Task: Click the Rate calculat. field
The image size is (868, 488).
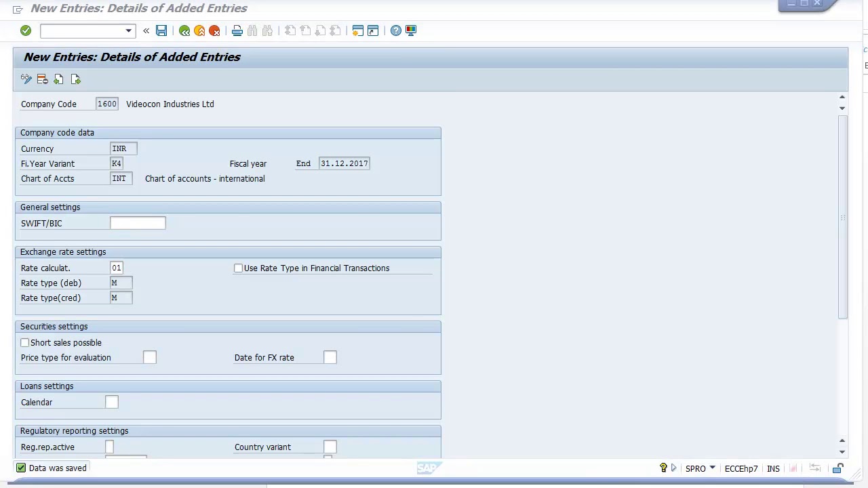Action: click(117, 268)
